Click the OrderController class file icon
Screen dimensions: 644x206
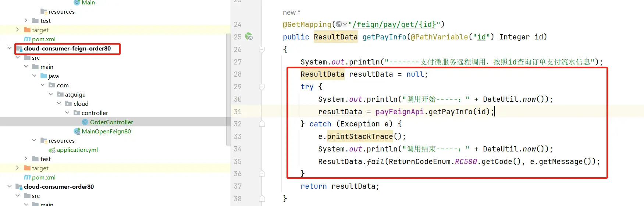click(x=85, y=122)
